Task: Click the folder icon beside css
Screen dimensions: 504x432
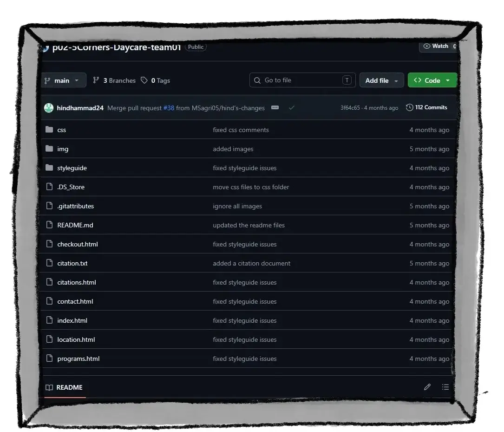Action: click(49, 129)
